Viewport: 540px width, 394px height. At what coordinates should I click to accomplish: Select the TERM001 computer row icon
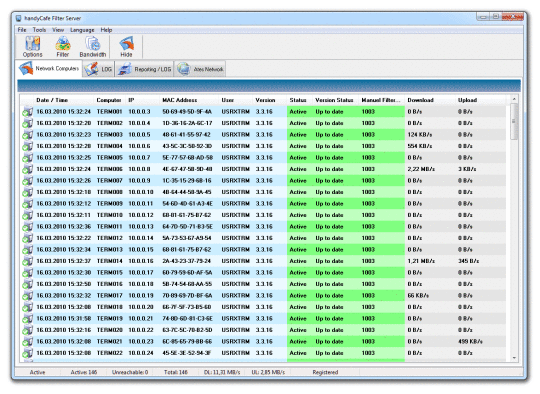tap(27, 112)
